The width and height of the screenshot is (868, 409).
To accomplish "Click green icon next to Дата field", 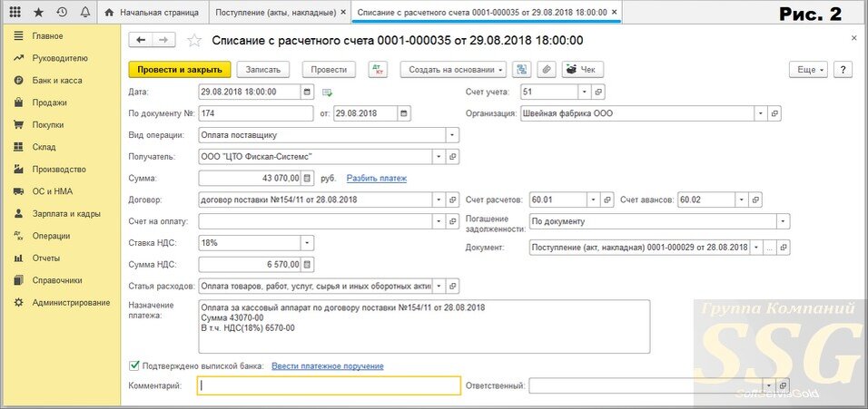I will [327, 92].
